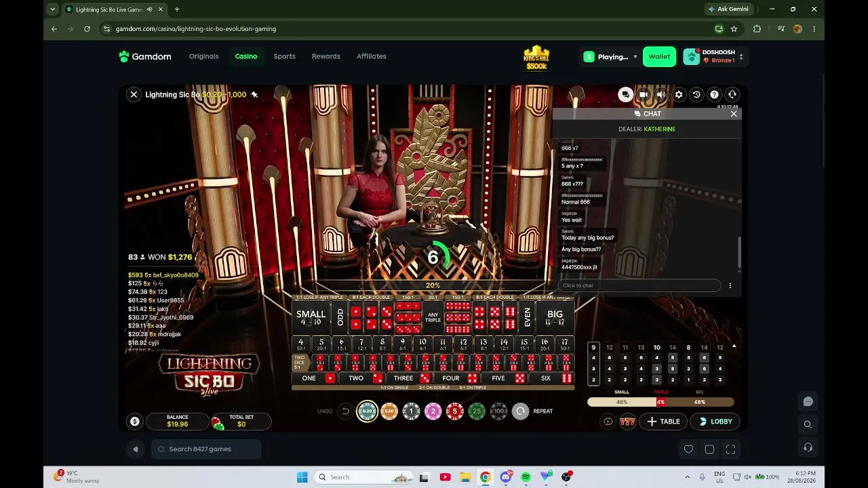The image size is (868, 488).
Task: Add another table with +TABLE button
Action: point(663,422)
